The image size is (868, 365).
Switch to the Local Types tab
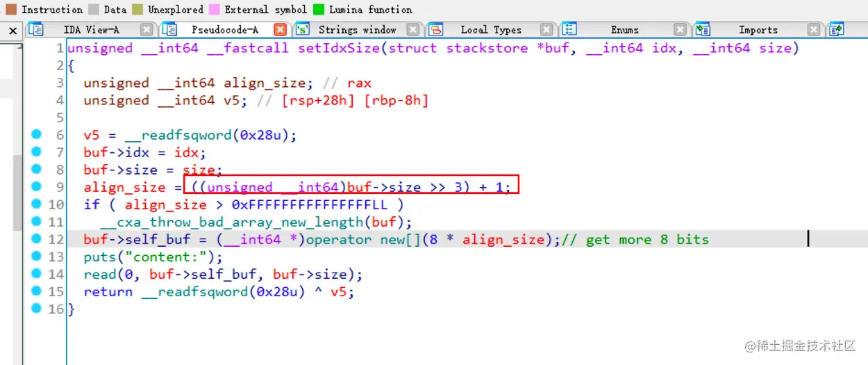coord(491,30)
